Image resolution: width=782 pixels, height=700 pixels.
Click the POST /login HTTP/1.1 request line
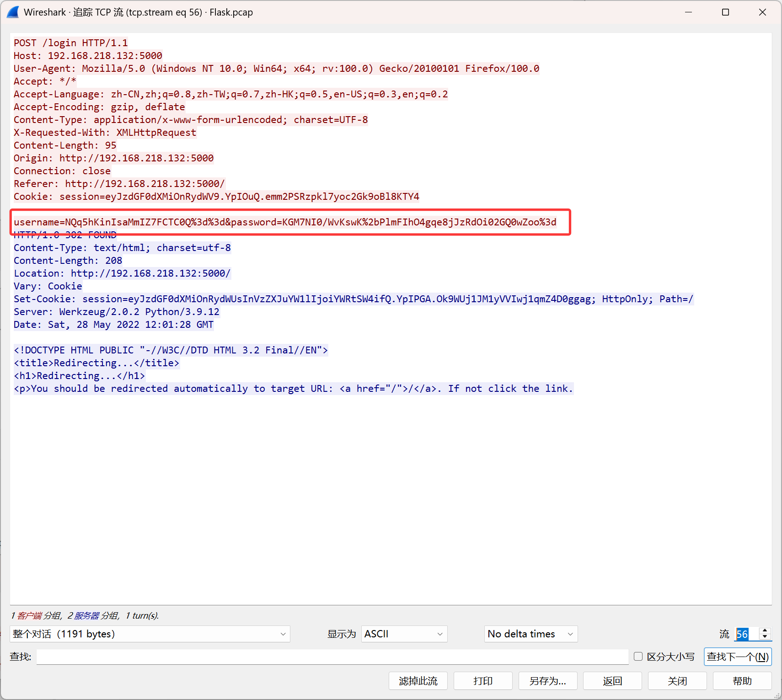click(x=71, y=43)
